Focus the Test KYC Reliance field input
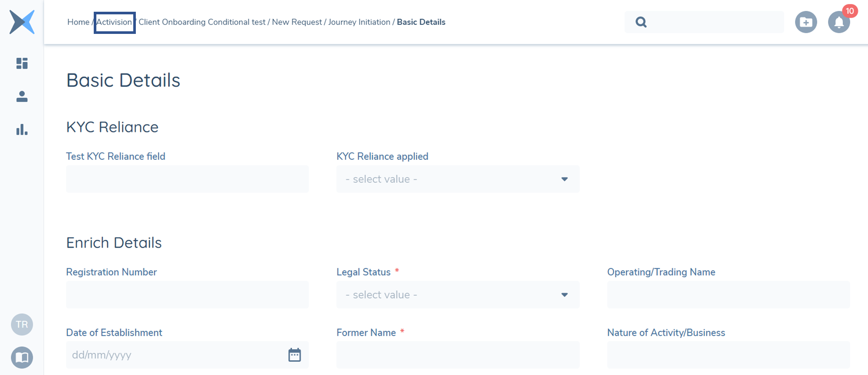The width and height of the screenshot is (868, 375). tap(187, 179)
